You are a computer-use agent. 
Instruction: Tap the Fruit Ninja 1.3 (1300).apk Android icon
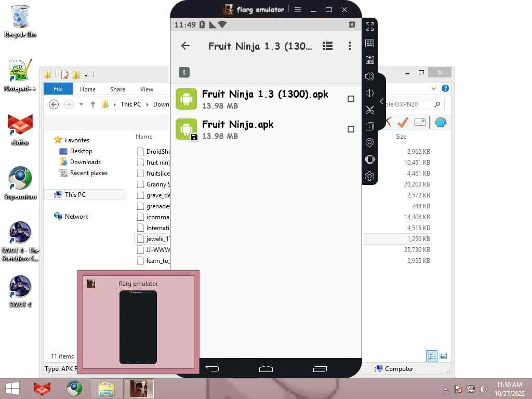pos(186,99)
